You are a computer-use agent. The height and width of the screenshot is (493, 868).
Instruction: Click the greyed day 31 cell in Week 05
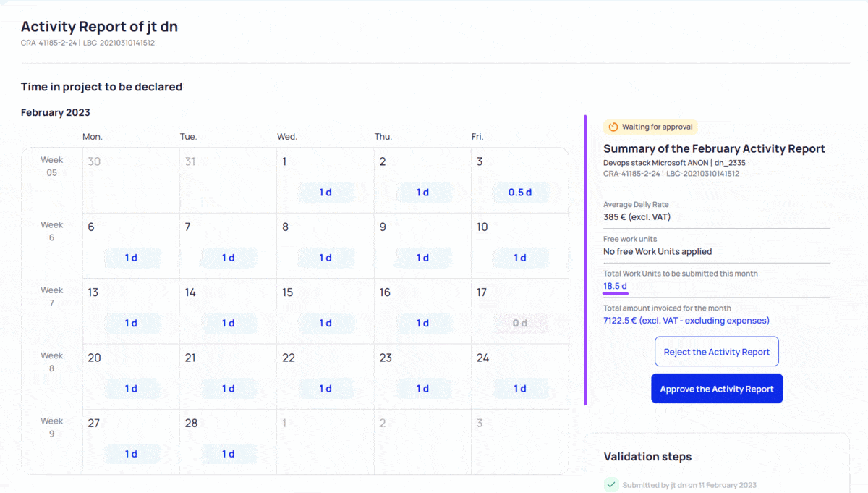(228, 180)
